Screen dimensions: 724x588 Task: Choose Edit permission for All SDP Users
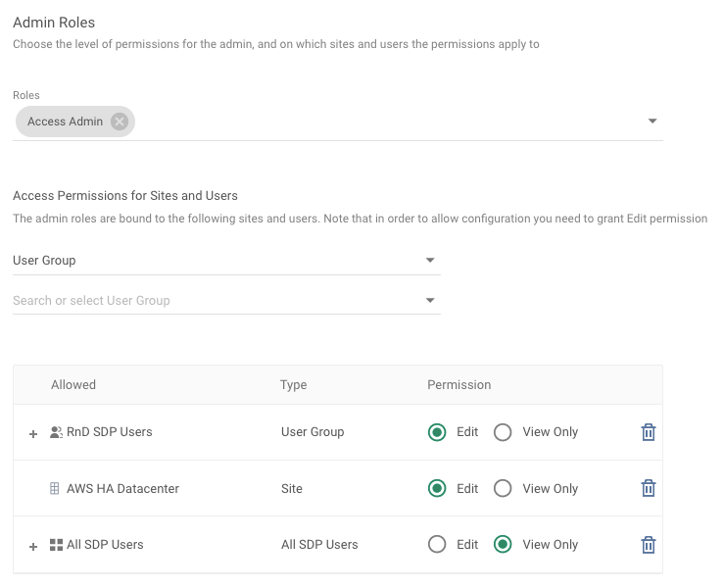437,545
